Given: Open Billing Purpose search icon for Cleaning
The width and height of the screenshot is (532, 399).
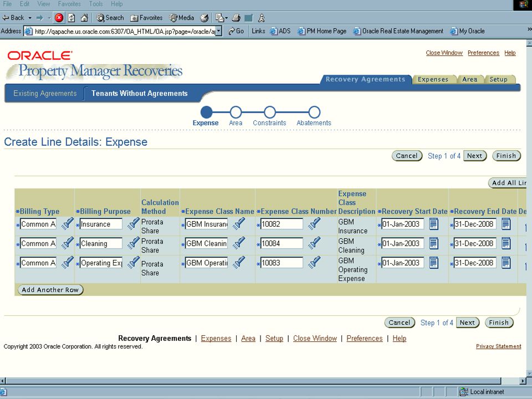Looking at the screenshot, I should click(x=134, y=243).
